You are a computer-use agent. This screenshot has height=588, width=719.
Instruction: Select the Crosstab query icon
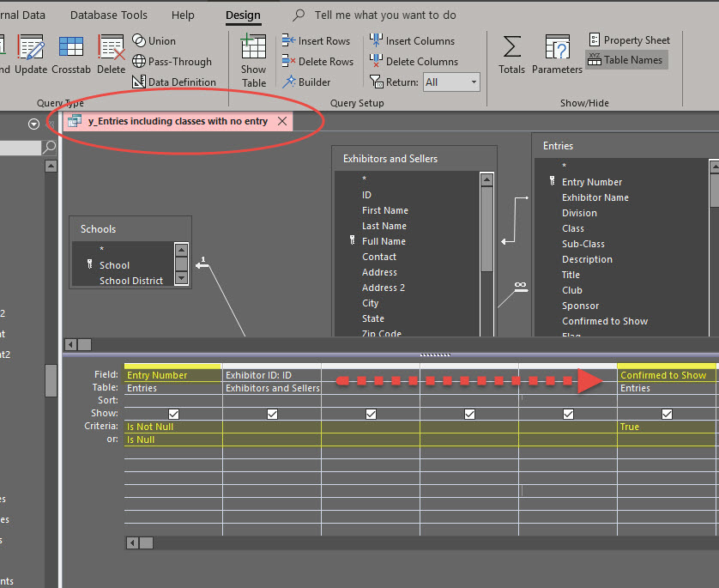(70, 55)
